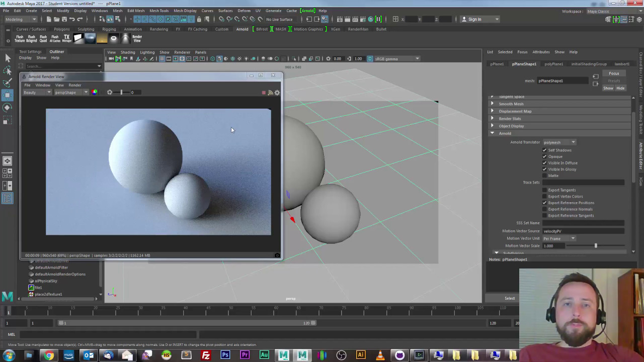Click the Show button beside Hide
This screenshot has height=362, width=644.
[x=608, y=88]
